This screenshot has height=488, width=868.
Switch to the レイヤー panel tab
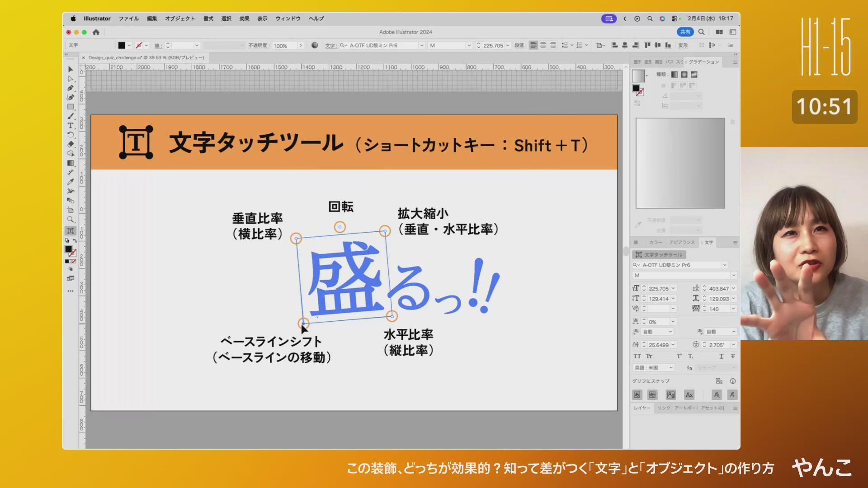tap(642, 408)
